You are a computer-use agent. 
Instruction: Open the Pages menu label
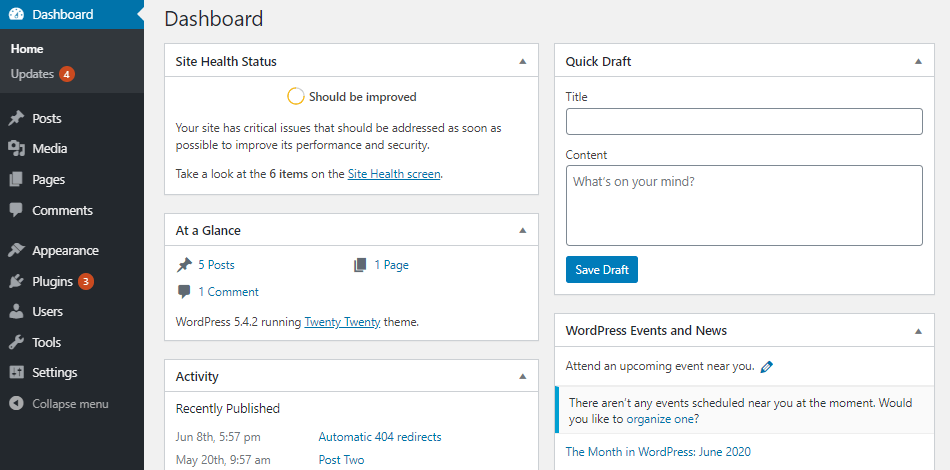[48, 179]
